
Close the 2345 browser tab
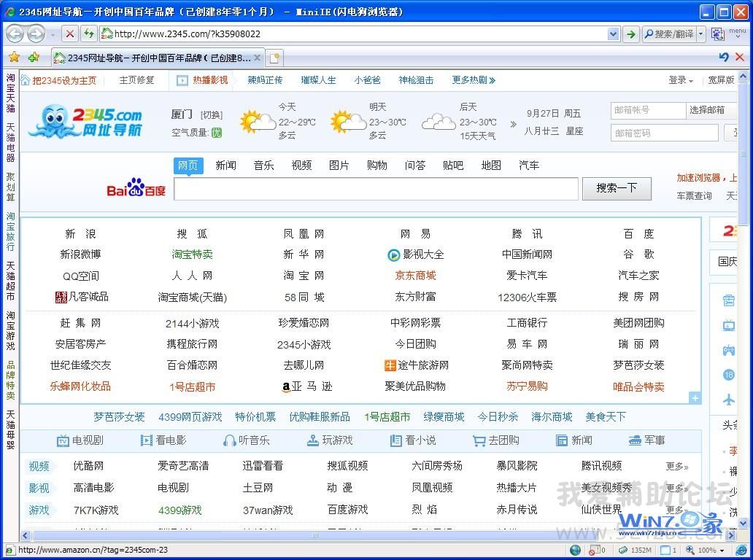[258, 58]
